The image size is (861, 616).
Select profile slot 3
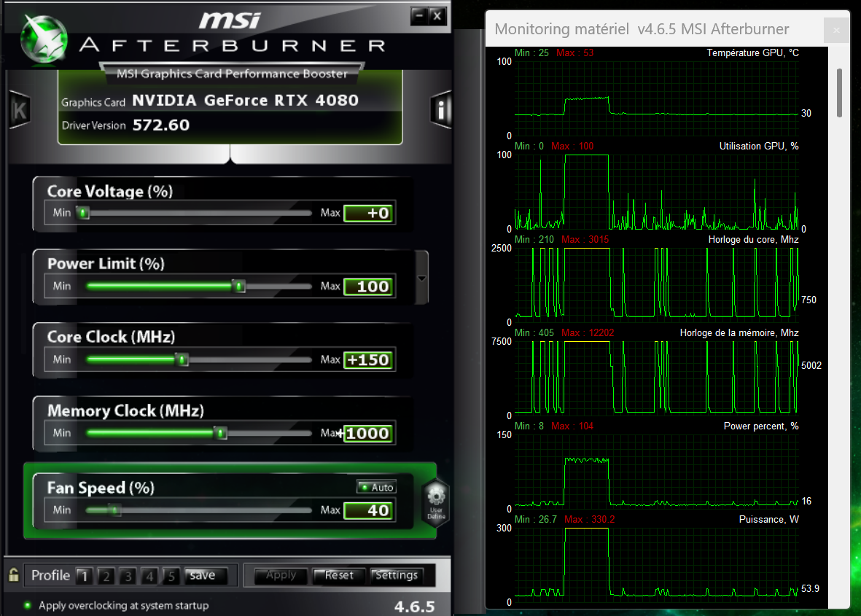[x=128, y=576]
